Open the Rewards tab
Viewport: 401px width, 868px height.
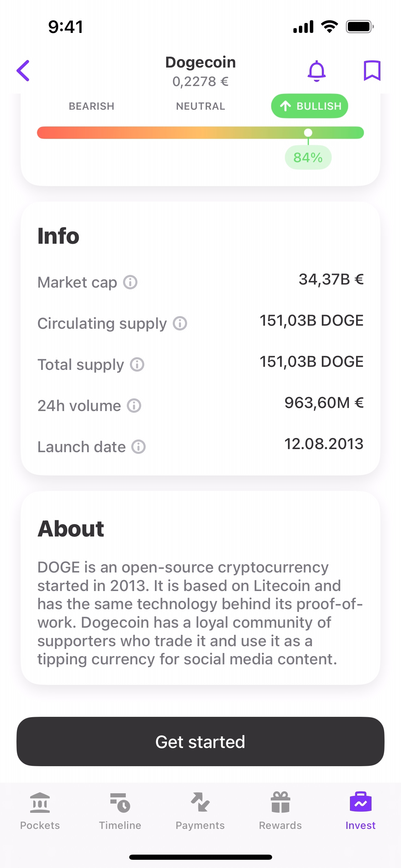280,811
